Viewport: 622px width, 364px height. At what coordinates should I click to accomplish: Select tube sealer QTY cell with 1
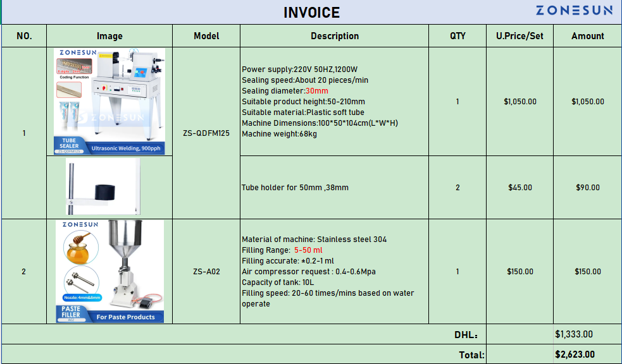point(457,101)
